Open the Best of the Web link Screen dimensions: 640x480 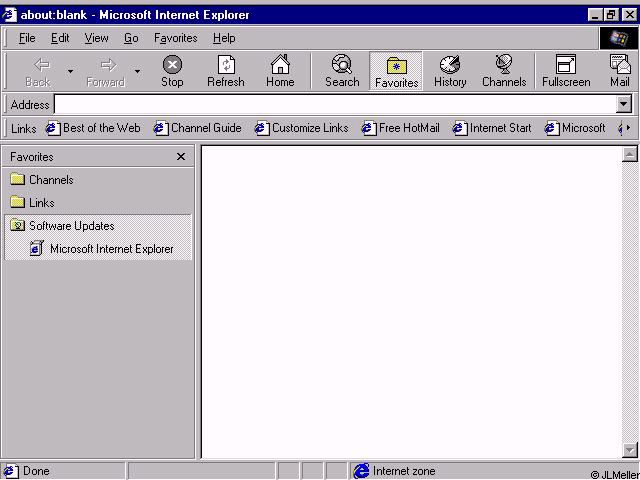pyautogui.click(x=93, y=128)
